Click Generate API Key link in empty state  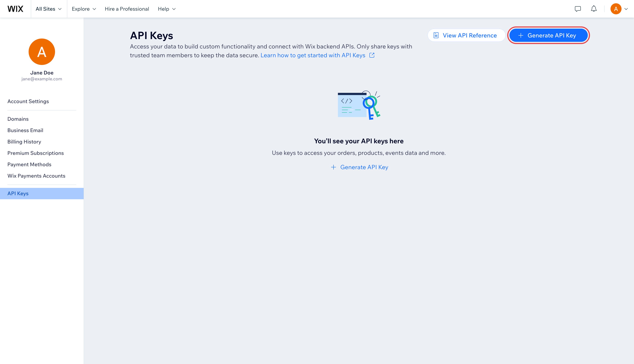point(359,167)
